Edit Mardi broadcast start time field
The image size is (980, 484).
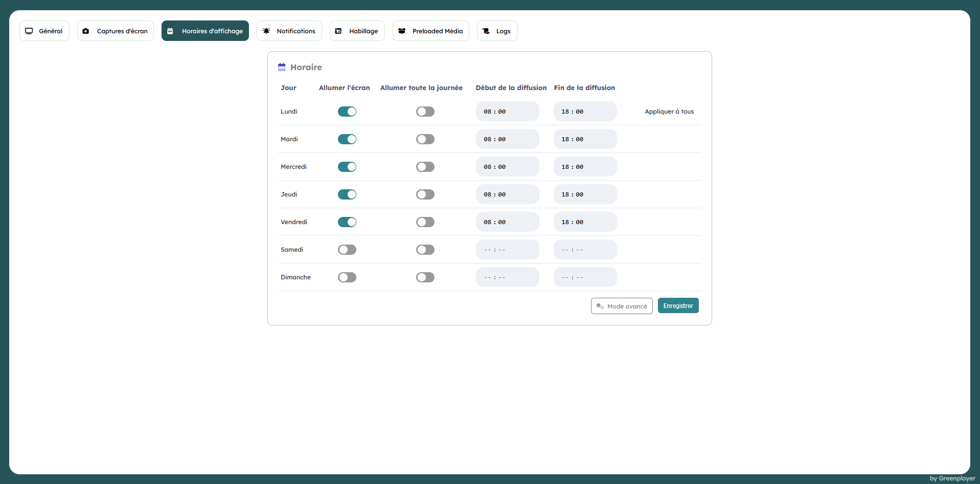click(507, 139)
